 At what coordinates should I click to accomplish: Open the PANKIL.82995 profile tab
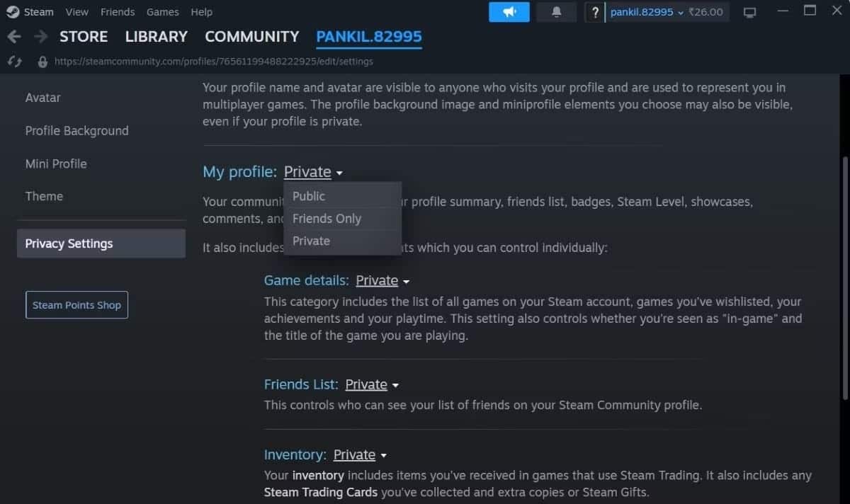coord(369,36)
